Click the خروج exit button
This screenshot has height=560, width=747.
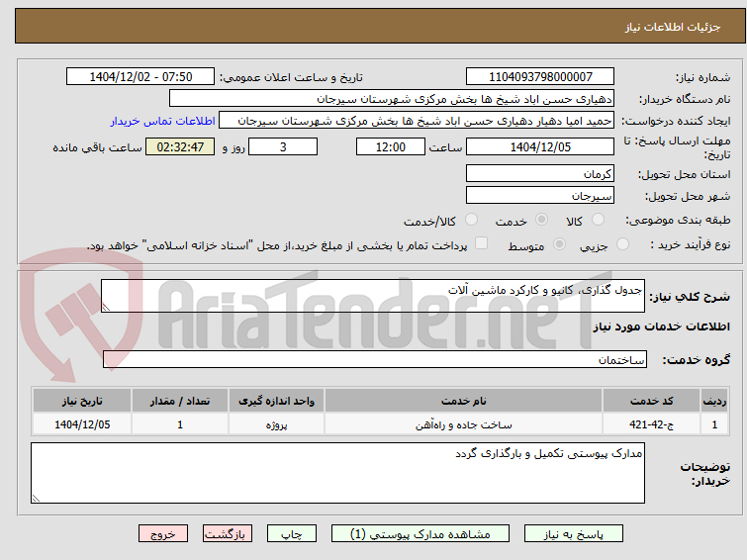point(163,534)
